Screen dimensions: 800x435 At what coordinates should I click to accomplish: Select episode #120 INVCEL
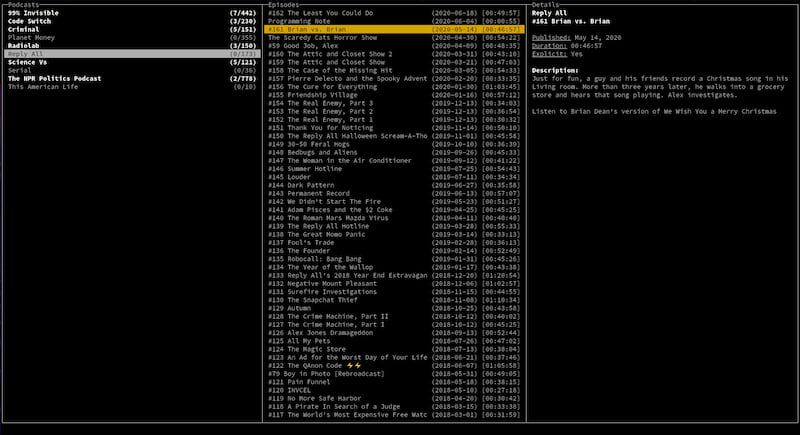tap(394, 390)
